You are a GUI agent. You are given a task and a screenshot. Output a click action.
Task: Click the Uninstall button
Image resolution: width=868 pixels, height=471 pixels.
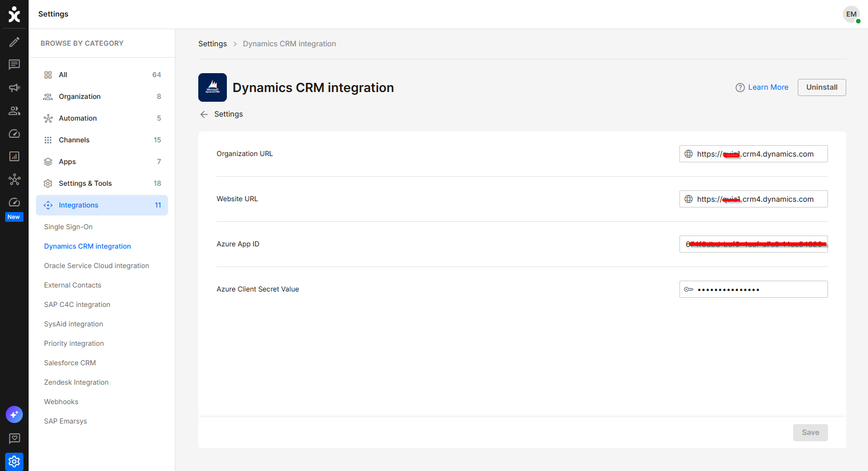point(822,87)
